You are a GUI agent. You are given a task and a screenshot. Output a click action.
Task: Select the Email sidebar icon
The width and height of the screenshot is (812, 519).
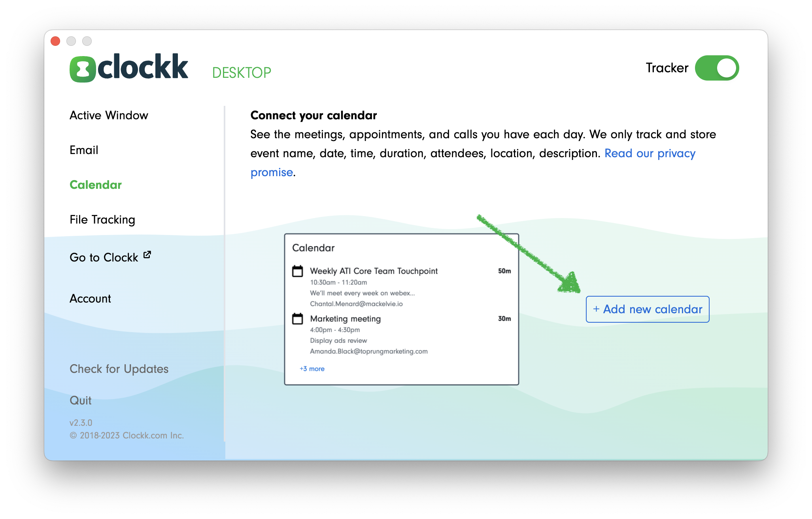83,150
